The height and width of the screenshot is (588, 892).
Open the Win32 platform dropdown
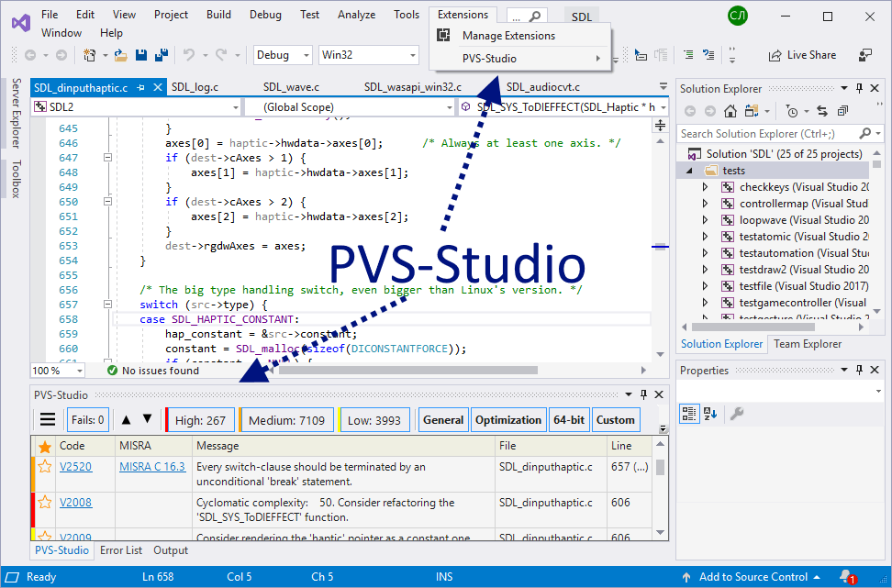[368, 54]
